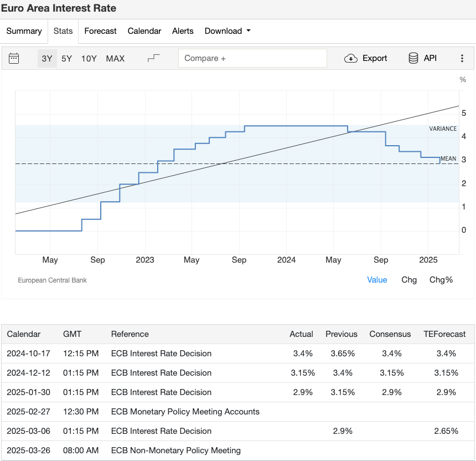The width and height of the screenshot is (476, 461).
Task: Go to the Alerts tab
Action: point(183,31)
